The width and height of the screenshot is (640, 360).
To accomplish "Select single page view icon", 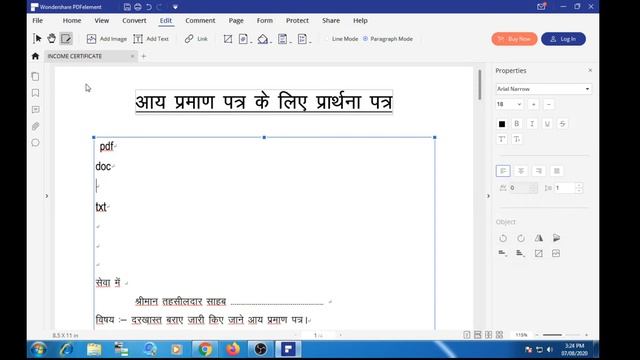I will click(x=467, y=335).
